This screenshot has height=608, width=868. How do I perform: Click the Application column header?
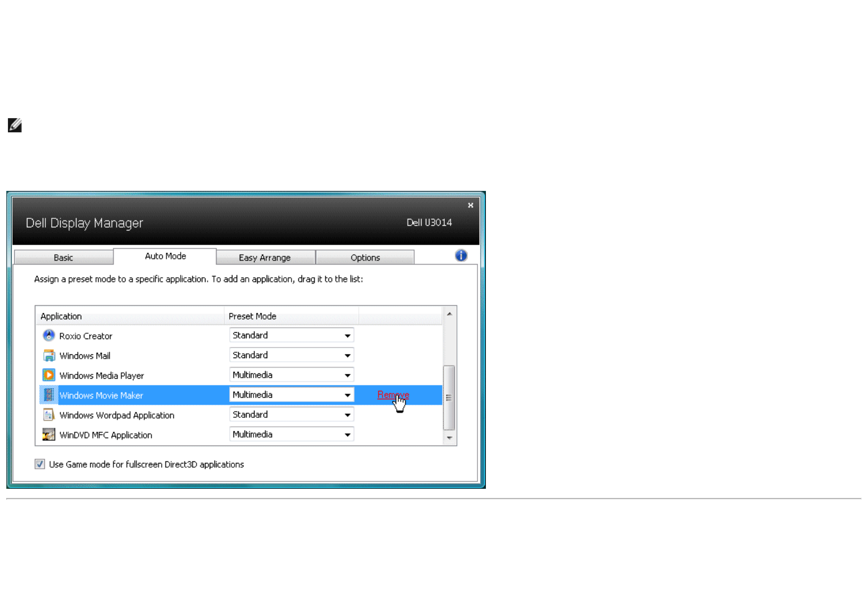(130, 316)
